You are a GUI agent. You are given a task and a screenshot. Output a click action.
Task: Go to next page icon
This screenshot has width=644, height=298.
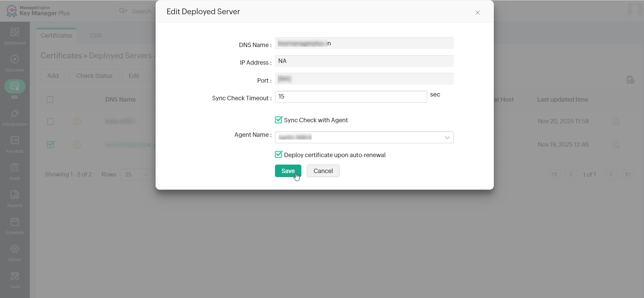pyautogui.click(x=611, y=174)
